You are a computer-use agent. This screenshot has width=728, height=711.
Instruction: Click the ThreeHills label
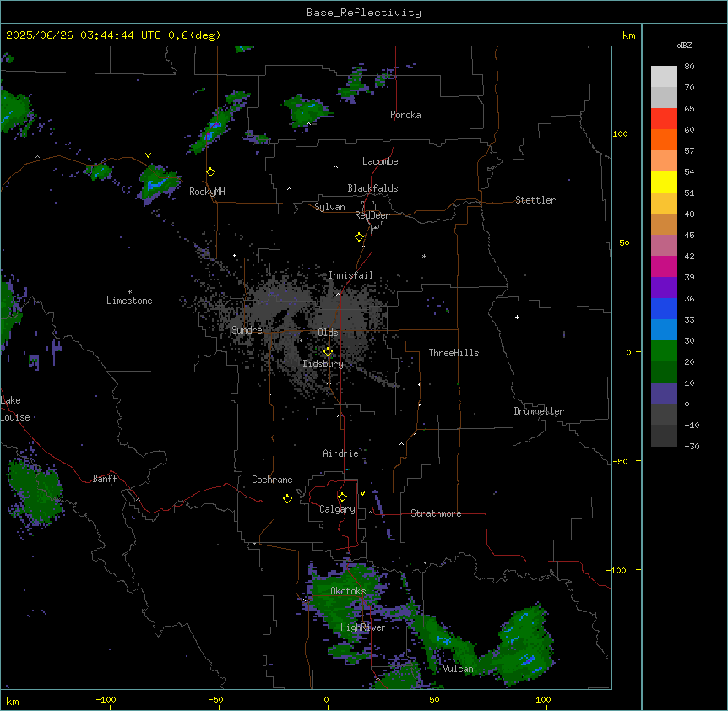click(x=454, y=353)
